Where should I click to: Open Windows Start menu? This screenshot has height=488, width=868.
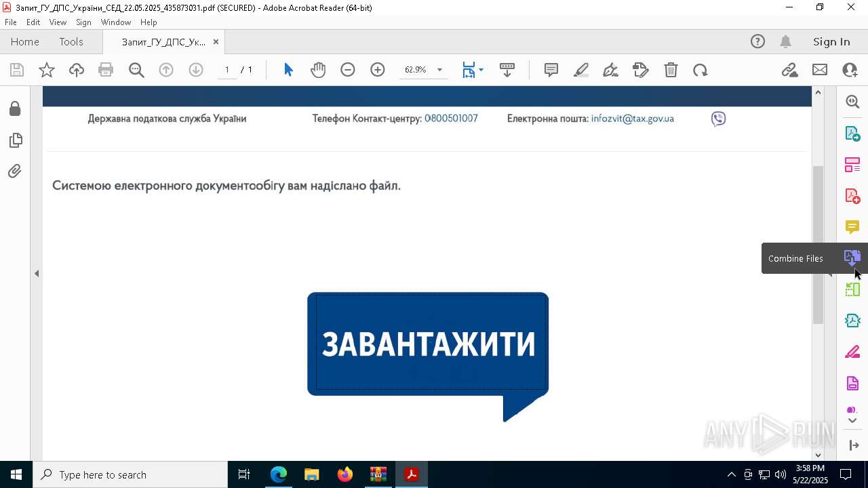pyautogui.click(x=16, y=474)
